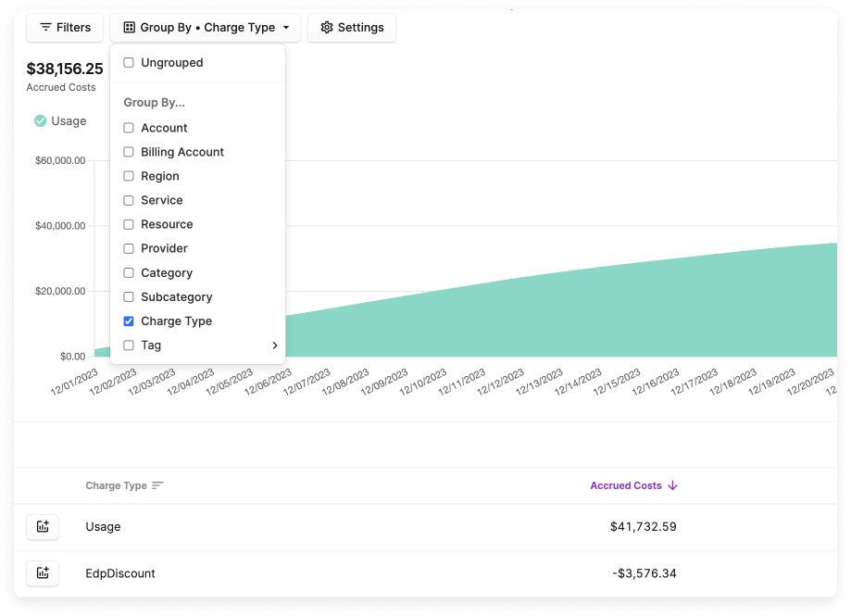Click the add-to-chart icon beside EdpDiscount
The image size is (851, 616).
coord(43,572)
